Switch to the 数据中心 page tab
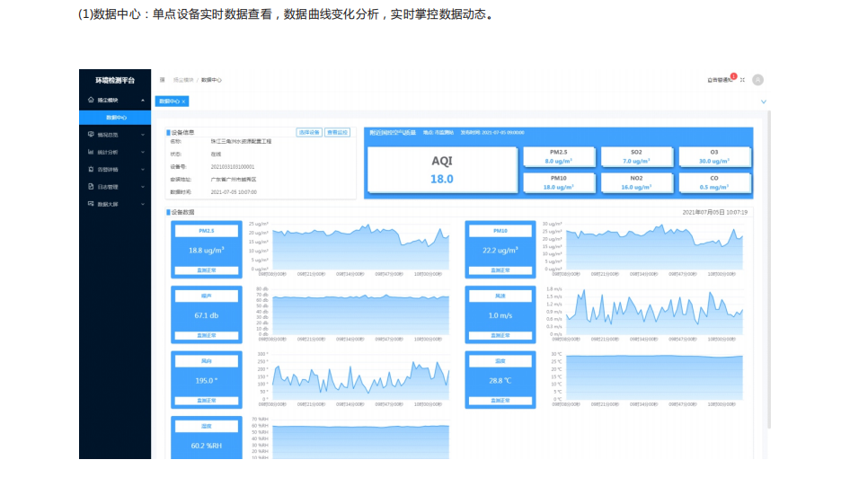850x504 pixels. (x=172, y=102)
